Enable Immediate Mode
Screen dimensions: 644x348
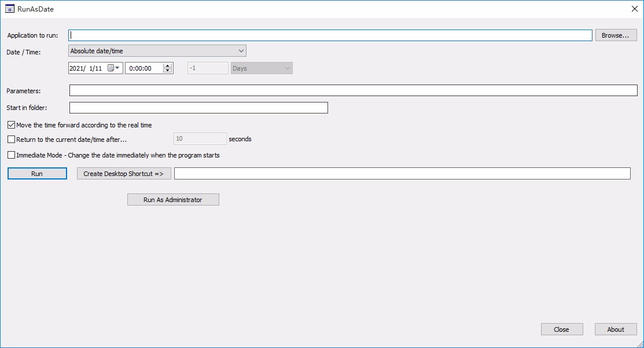coord(10,155)
